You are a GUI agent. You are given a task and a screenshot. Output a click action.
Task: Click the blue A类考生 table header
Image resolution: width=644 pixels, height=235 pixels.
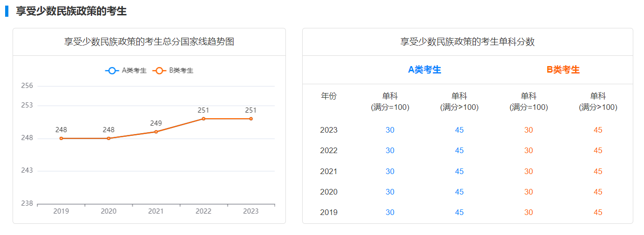[425, 70]
